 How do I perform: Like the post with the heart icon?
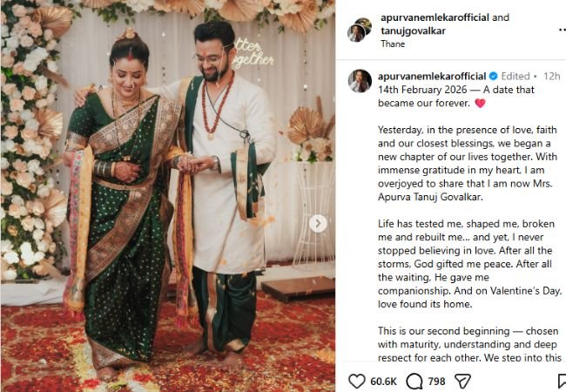tap(357, 382)
